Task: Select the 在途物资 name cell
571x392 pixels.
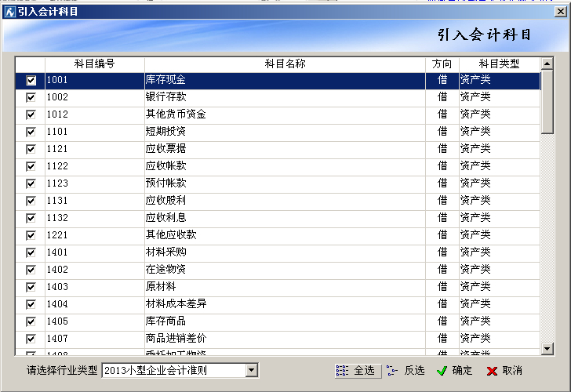Action: click(285, 270)
